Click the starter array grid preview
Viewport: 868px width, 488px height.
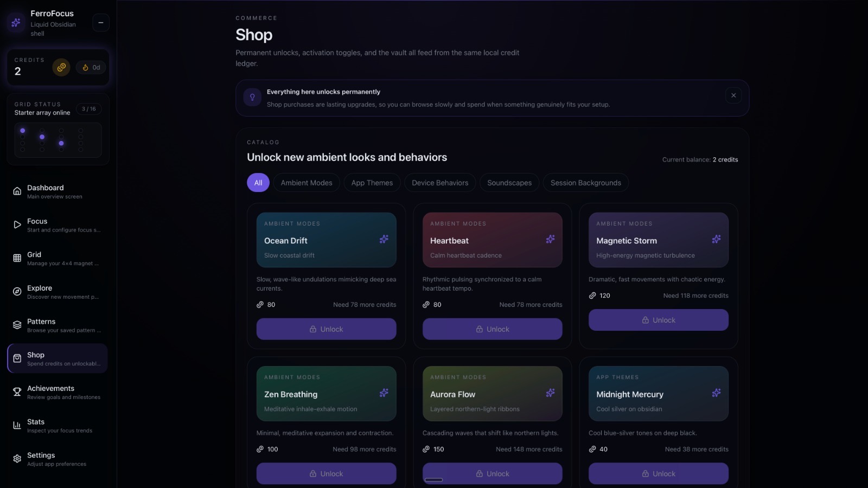58,140
